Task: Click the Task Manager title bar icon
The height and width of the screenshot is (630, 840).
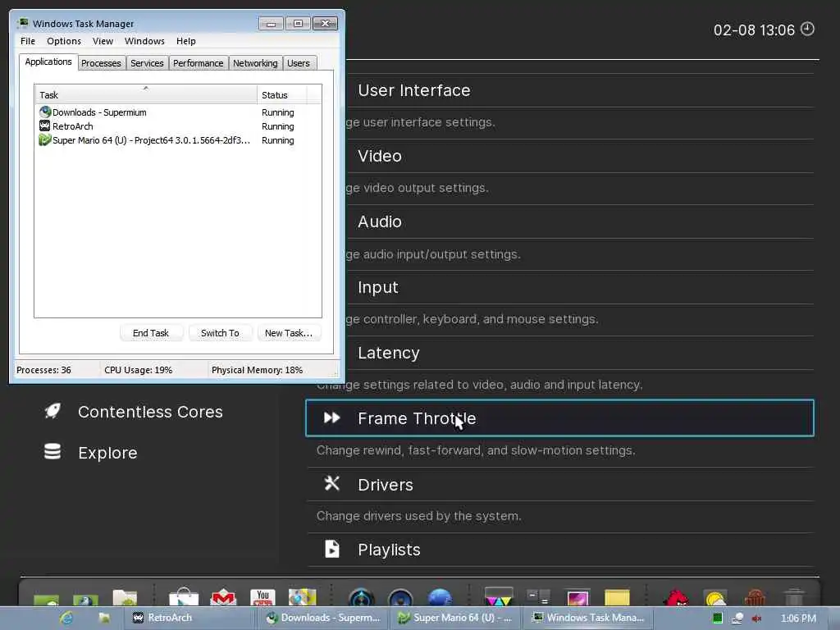Action: 23,23
